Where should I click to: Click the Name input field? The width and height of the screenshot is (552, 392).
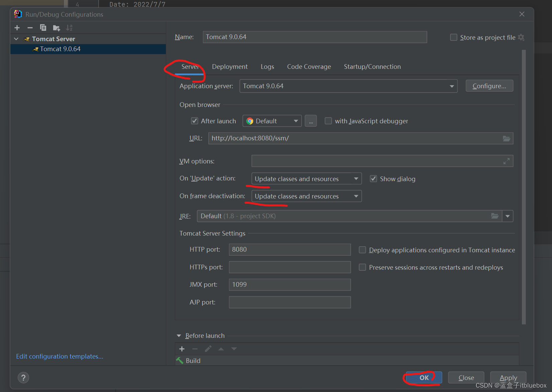point(315,37)
